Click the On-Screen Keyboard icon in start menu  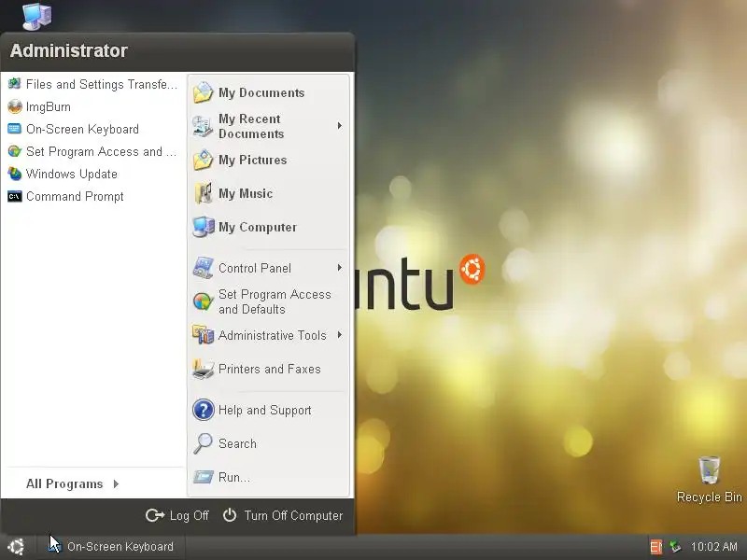click(15, 129)
